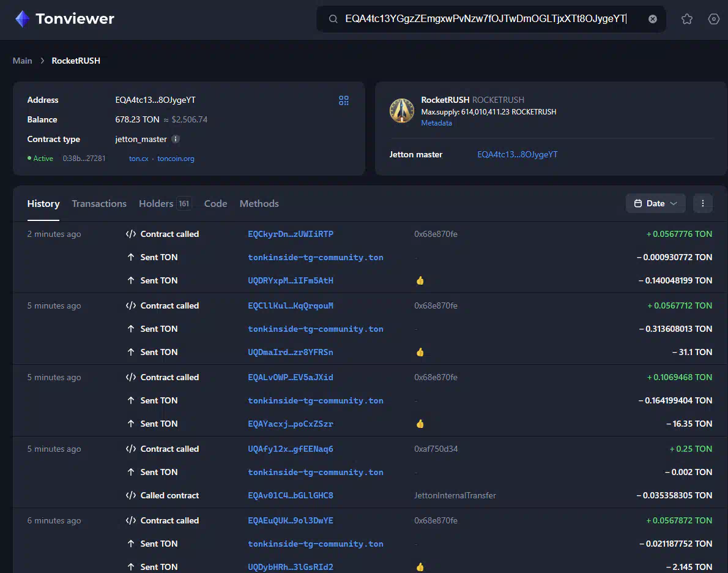Open the ton.cx link
Screen dimensions: 728x573
pos(138,159)
